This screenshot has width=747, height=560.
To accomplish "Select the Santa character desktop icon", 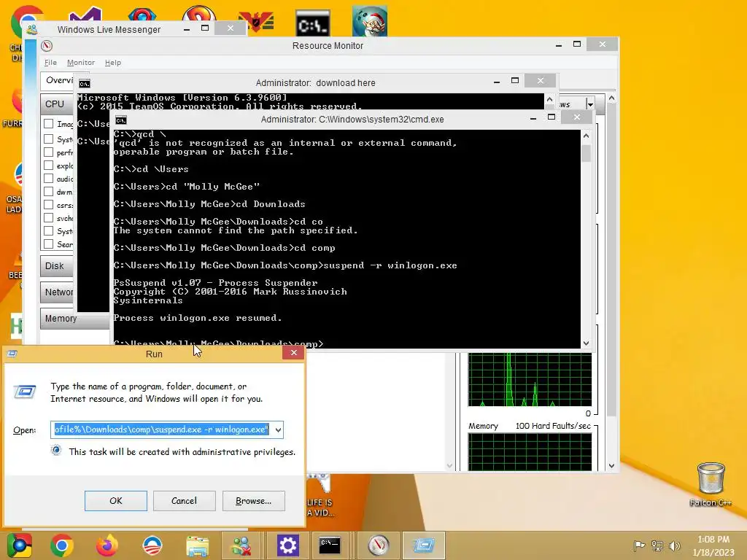I will 370,21.
